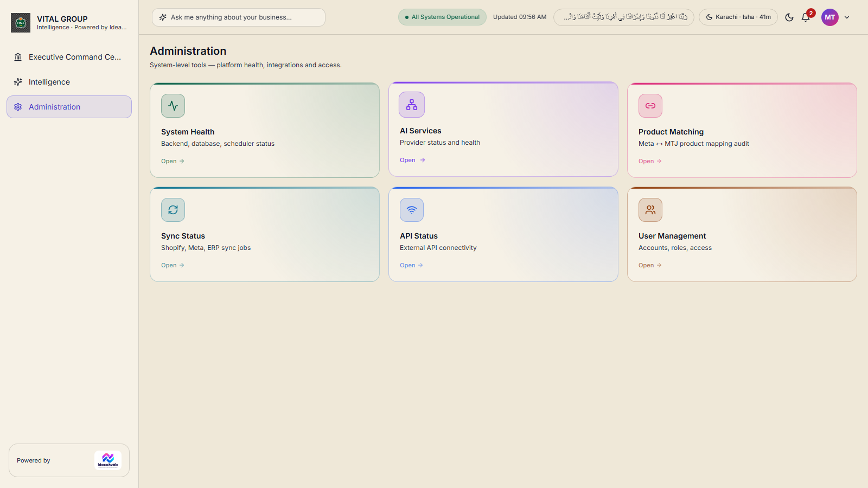868x488 pixels.
Task: Click the System Health card title
Action: [x=188, y=132]
